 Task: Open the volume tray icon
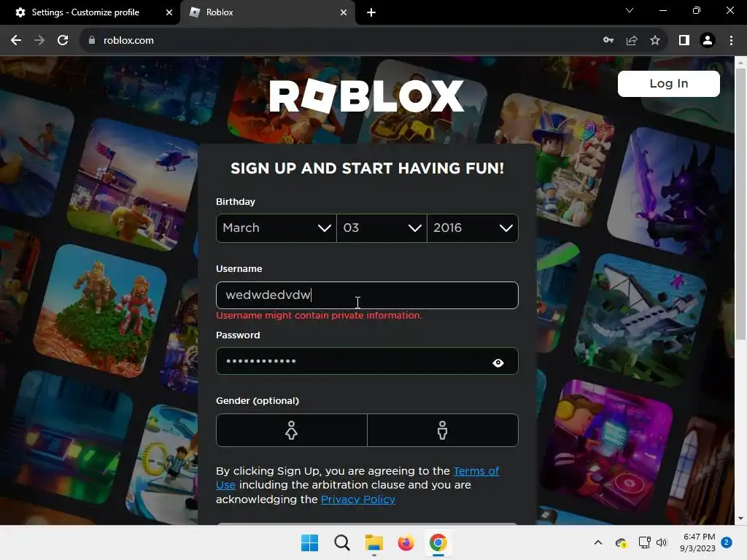[x=662, y=542]
